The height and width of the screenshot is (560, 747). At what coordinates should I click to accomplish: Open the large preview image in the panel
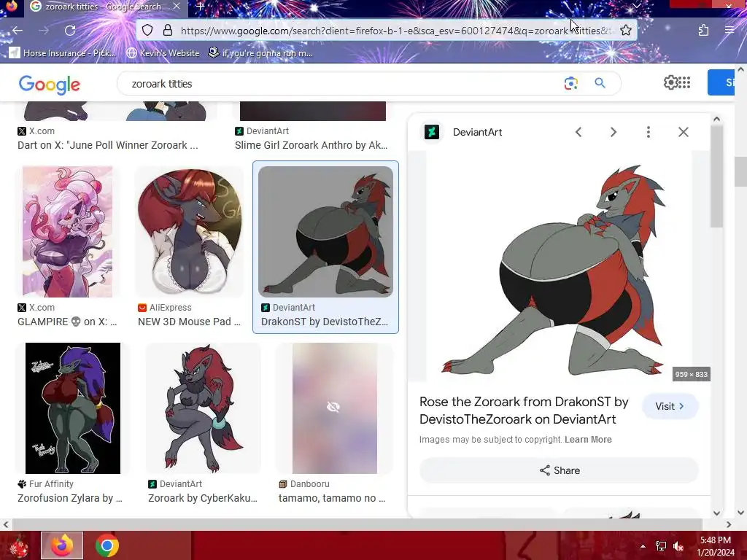[558, 267]
